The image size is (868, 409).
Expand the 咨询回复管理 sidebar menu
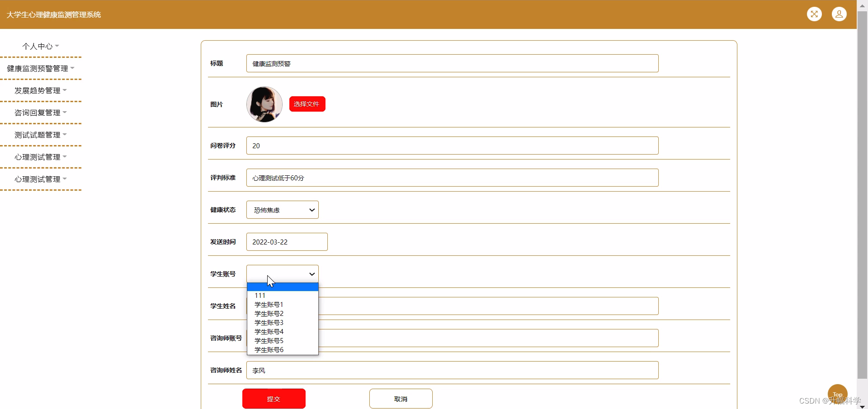pyautogui.click(x=38, y=112)
